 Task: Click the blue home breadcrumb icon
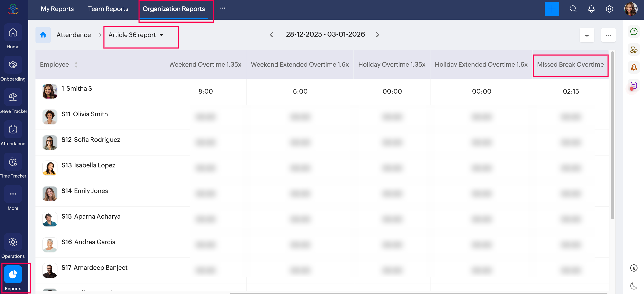43,35
